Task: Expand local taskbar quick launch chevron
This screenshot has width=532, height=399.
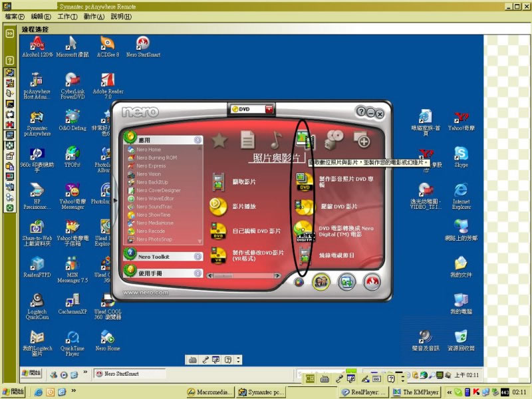Action: click(x=74, y=390)
